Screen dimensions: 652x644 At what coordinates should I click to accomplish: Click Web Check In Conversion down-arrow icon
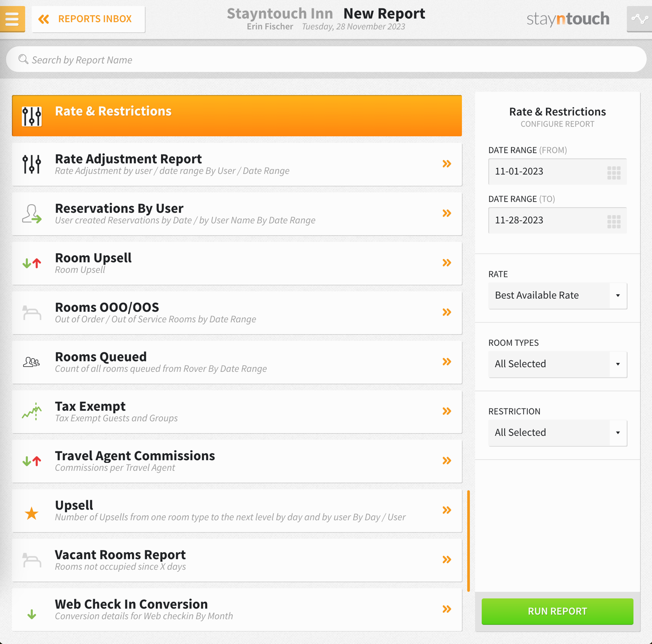[32, 614]
